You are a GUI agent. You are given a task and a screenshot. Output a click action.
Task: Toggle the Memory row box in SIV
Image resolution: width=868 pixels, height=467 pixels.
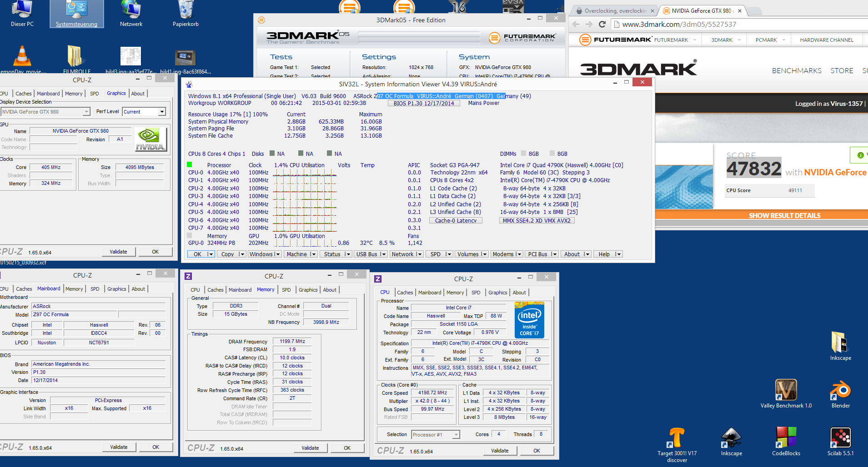pyautogui.click(x=190, y=235)
